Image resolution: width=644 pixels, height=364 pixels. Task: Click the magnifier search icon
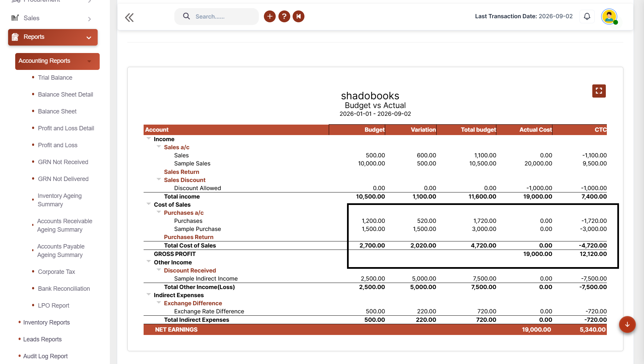(x=187, y=16)
